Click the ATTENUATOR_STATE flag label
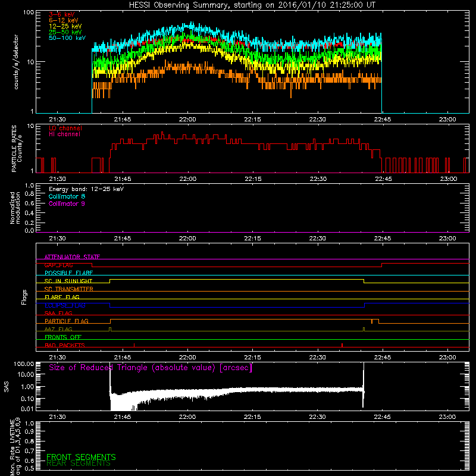The height and width of the screenshot is (476, 476). [72, 257]
